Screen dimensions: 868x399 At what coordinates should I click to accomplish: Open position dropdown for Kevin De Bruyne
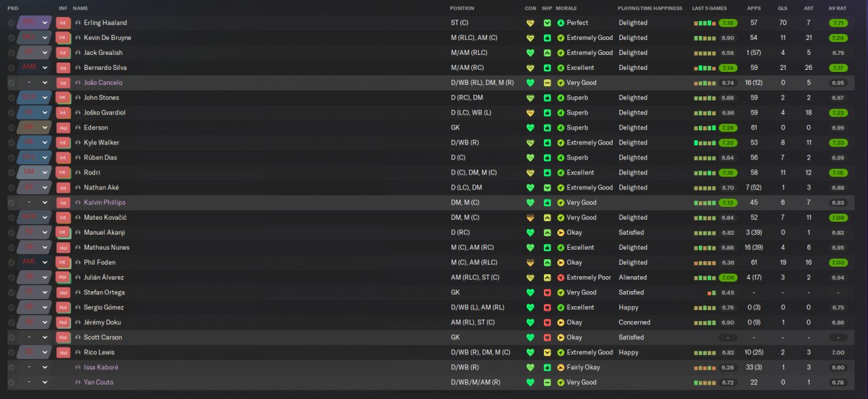(45, 37)
